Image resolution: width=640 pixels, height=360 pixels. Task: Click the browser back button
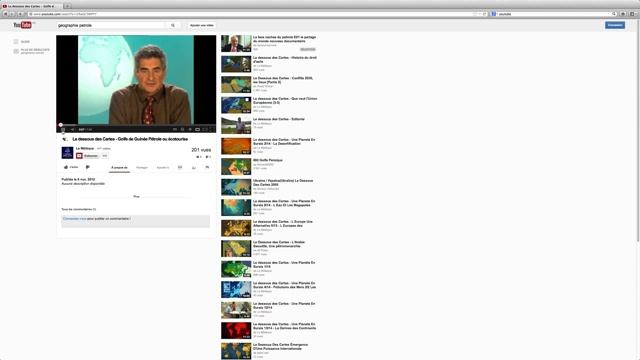coord(5,14)
